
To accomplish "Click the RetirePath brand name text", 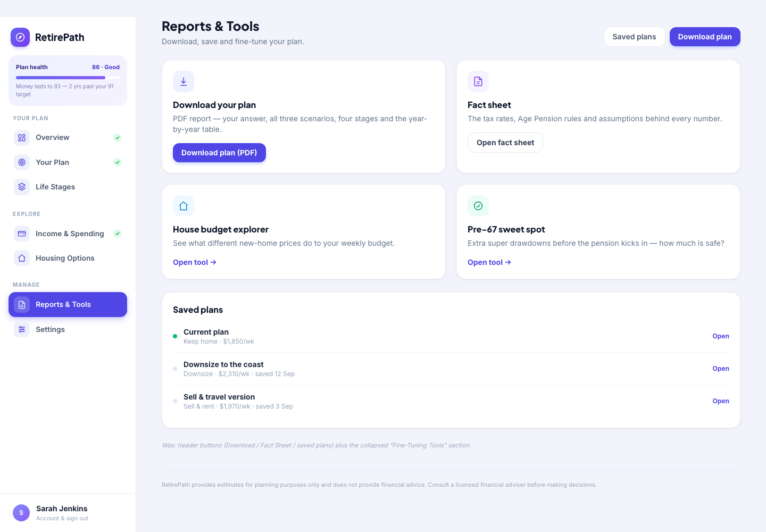I will coord(60,37).
